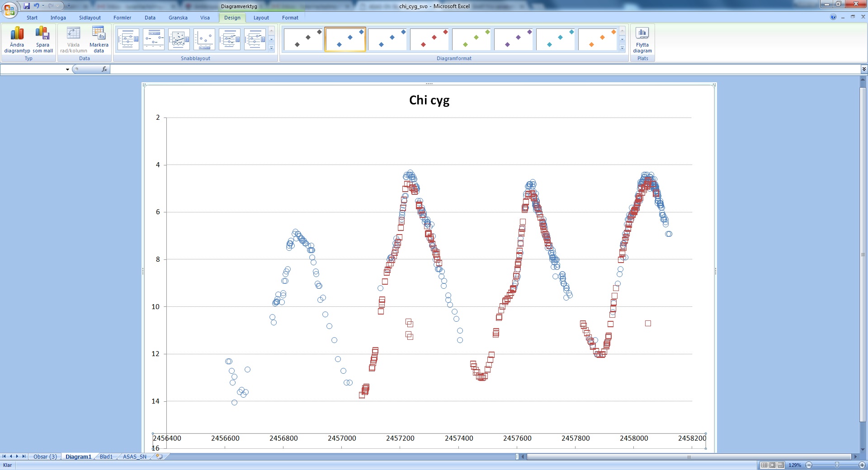The height and width of the screenshot is (470, 868).
Task: Open Markera data dialog
Action: [99, 40]
